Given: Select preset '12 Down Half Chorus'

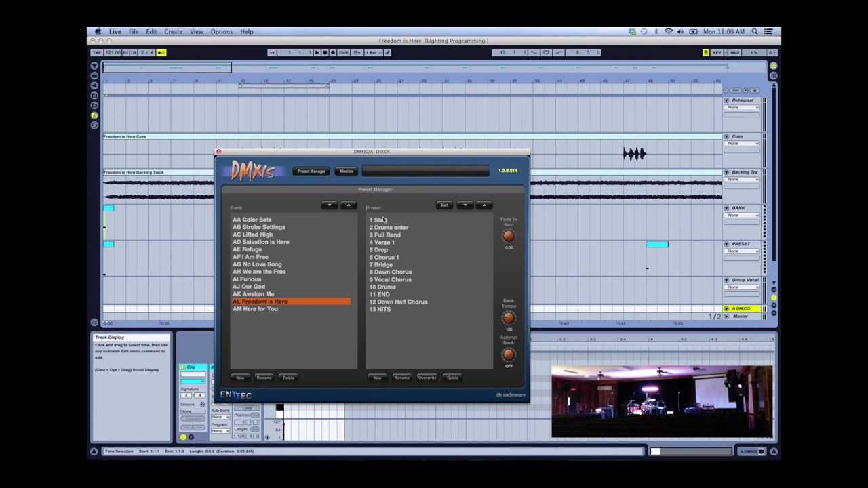Looking at the screenshot, I should point(398,302).
